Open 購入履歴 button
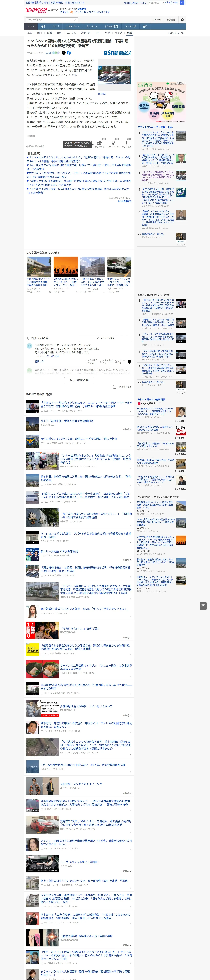The height and width of the screenshot is (980, 210). pos(171,20)
